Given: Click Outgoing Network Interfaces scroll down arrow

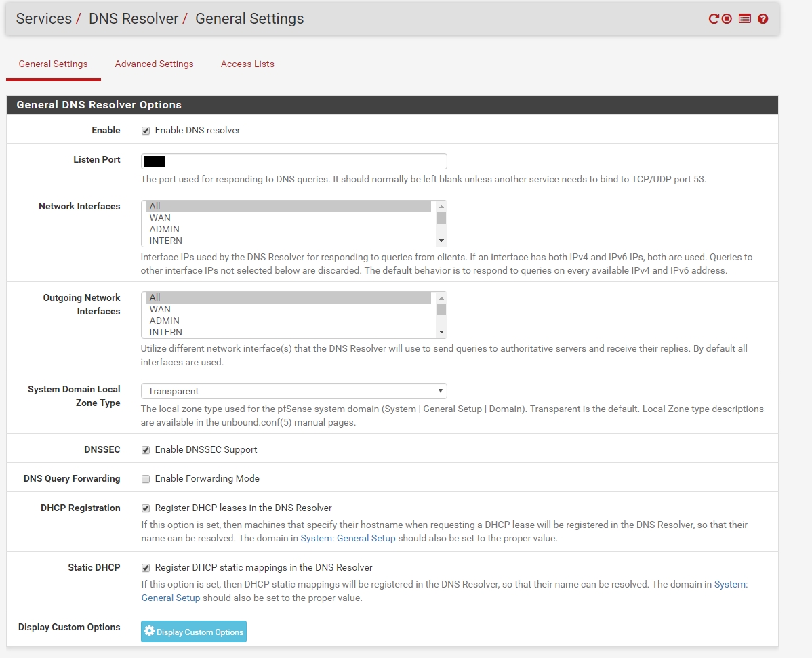Looking at the screenshot, I should (x=441, y=332).
